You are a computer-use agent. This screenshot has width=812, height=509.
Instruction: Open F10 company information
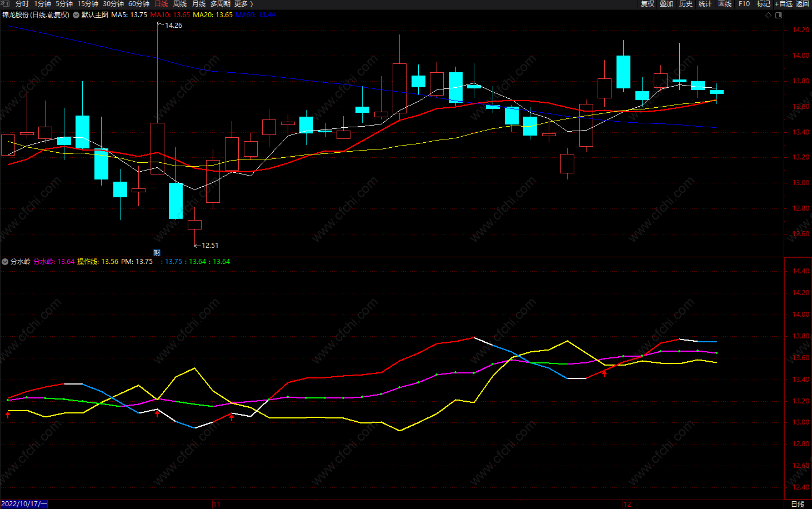point(744,4)
